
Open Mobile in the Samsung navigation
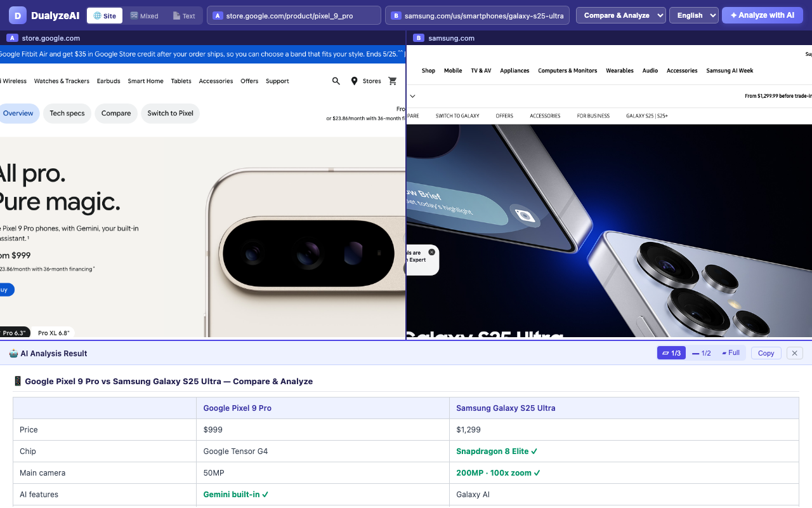coord(453,70)
